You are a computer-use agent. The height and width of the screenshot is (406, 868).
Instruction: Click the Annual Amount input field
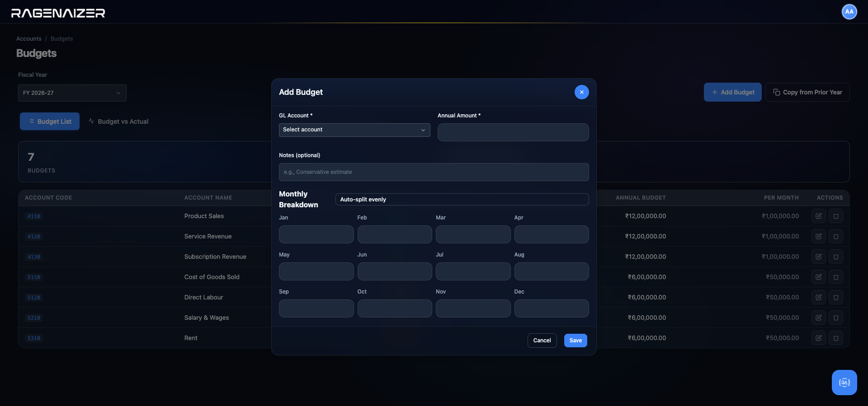(513, 132)
